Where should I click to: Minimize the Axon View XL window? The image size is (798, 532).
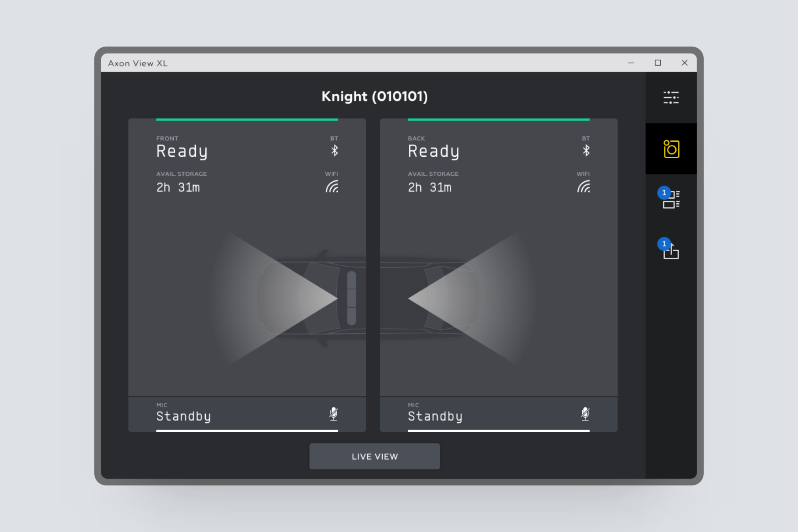pos(631,63)
